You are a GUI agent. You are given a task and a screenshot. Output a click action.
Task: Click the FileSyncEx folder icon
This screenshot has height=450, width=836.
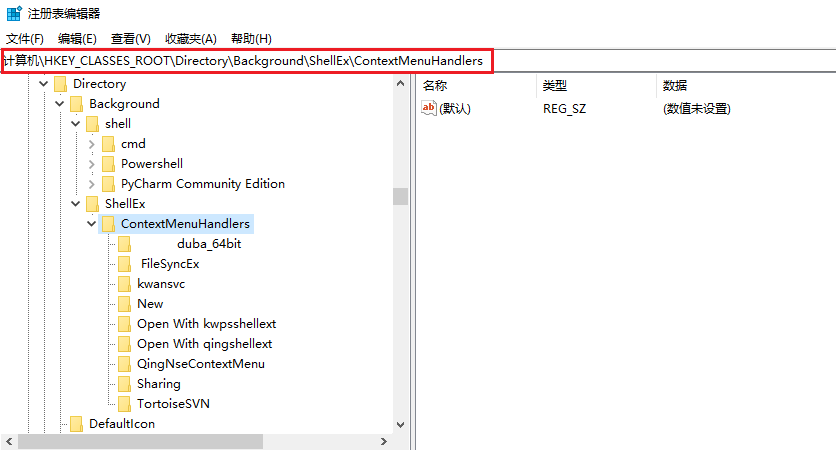pyautogui.click(x=124, y=264)
